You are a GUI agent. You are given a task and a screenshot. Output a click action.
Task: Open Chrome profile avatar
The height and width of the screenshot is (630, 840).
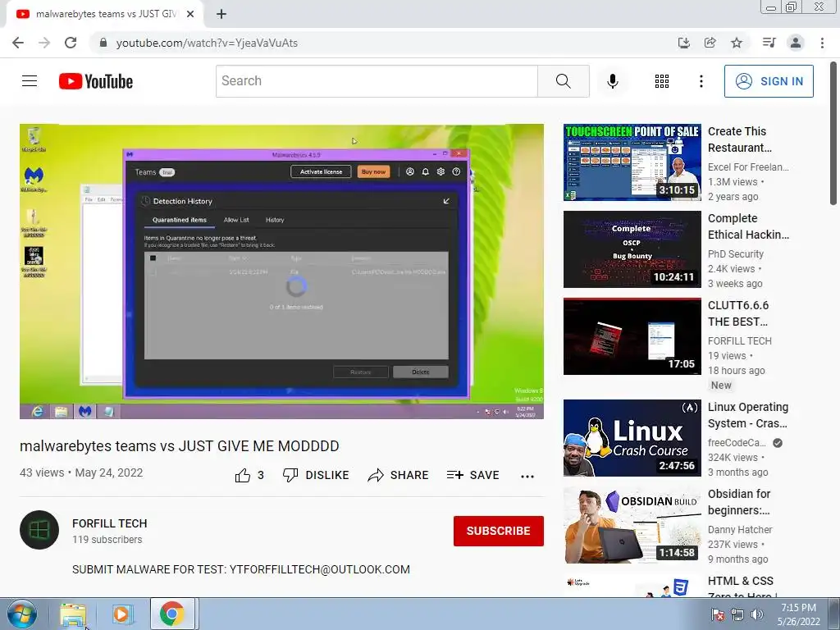tap(796, 43)
